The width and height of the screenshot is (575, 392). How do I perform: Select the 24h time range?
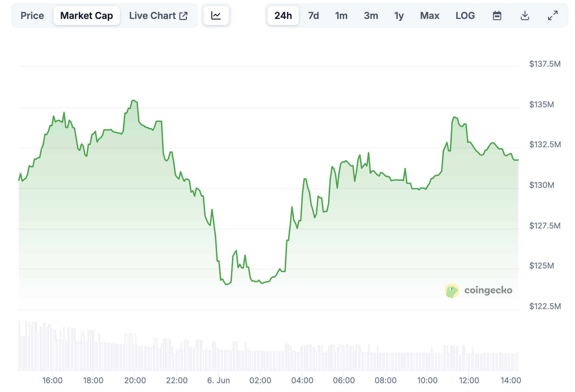(283, 16)
